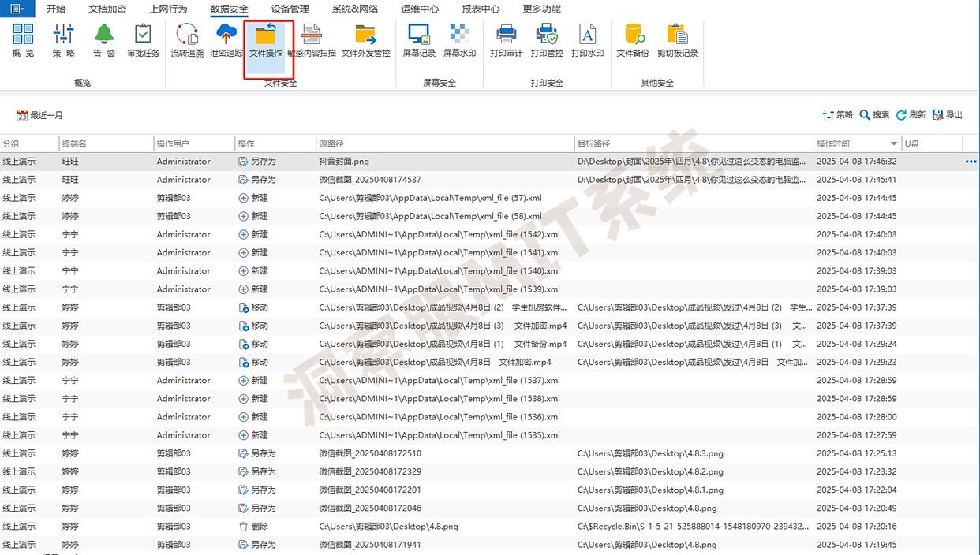Open 泄密追踪 leak tracking icon

(226, 40)
